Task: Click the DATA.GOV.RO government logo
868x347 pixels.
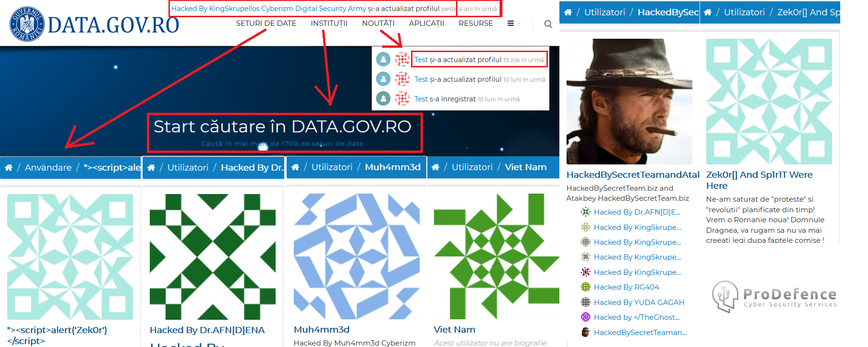Action: pos(94,24)
